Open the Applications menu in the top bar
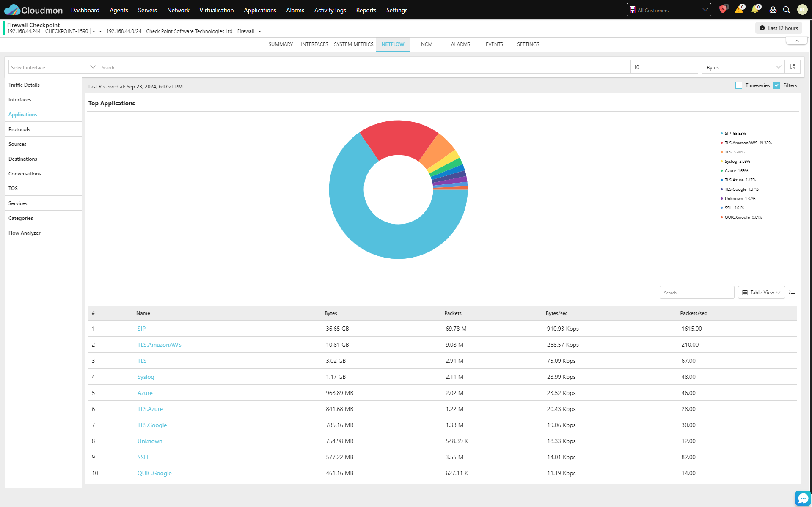The width and height of the screenshot is (812, 507). 260,10
